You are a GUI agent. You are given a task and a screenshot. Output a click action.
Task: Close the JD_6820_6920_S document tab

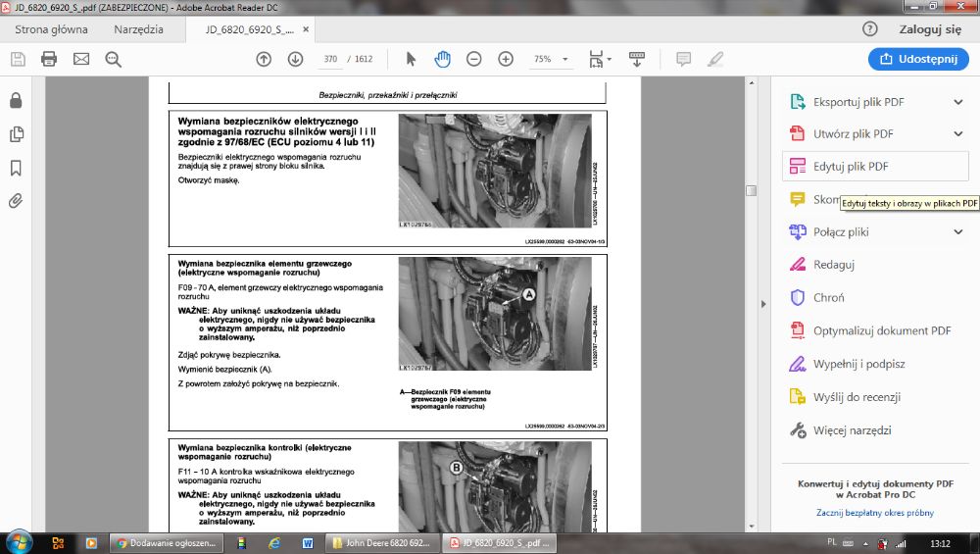point(306,29)
